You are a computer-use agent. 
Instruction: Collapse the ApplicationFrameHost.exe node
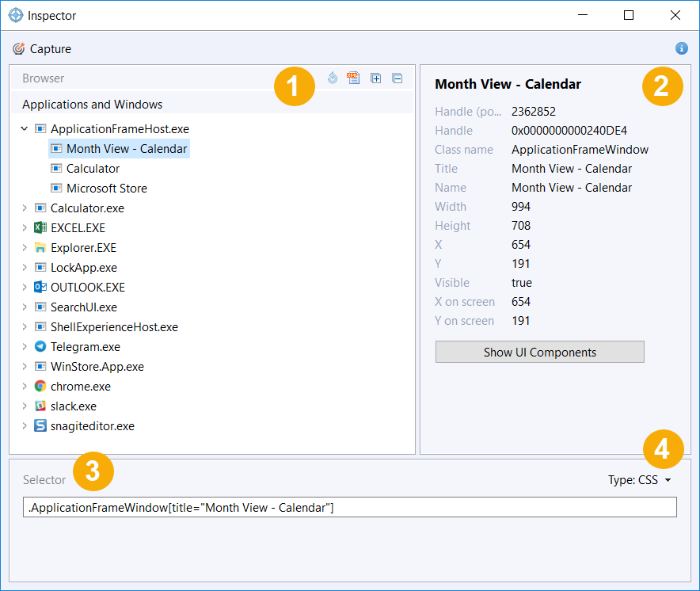click(x=25, y=128)
